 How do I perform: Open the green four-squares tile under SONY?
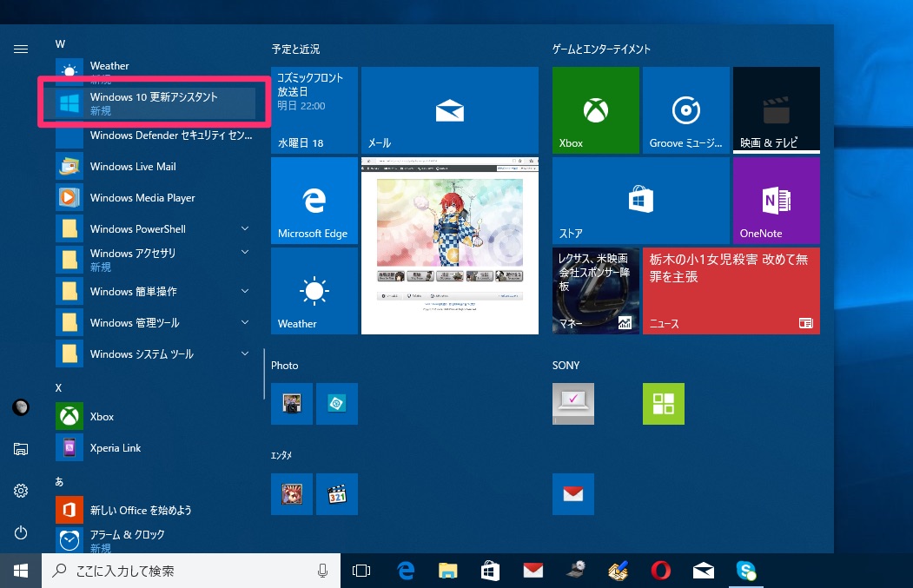pos(663,404)
